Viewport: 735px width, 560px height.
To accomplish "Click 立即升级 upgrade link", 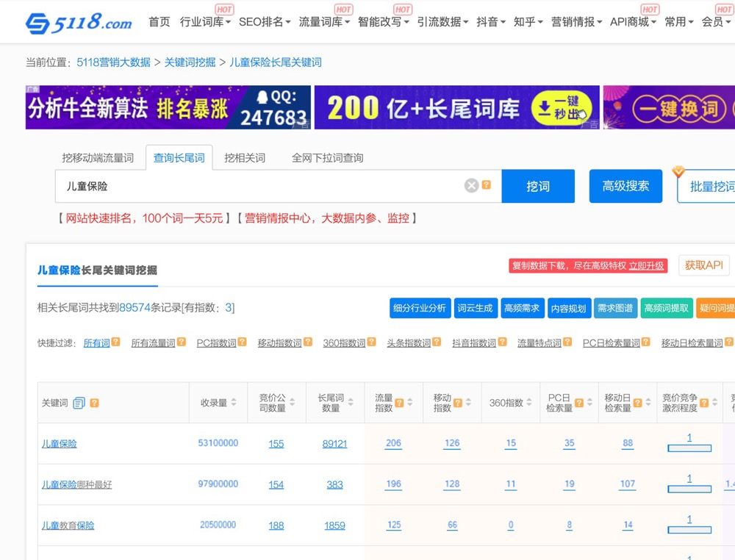I will tap(646, 266).
